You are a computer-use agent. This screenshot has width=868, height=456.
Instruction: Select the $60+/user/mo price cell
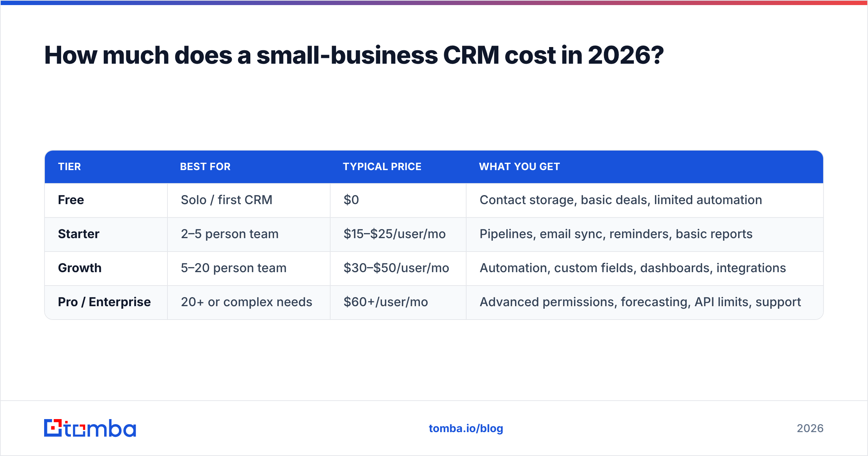(x=398, y=302)
